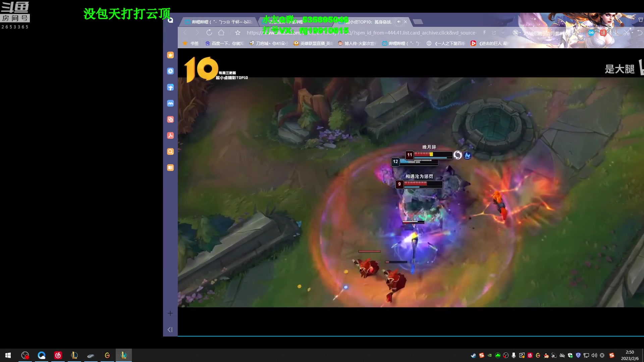Image resolution: width=644 pixels, height=362 pixels.
Task: Open the Windows Start menu
Action: click(8, 355)
